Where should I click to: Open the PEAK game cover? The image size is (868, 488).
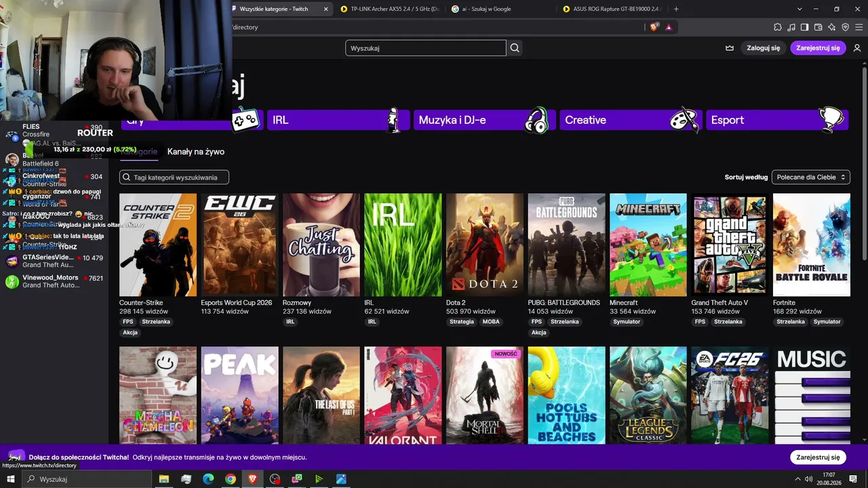pos(239,395)
